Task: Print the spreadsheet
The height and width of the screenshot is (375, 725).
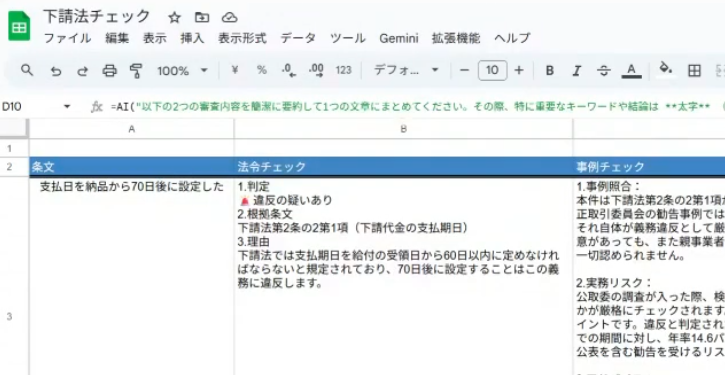Action: [x=109, y=71]
